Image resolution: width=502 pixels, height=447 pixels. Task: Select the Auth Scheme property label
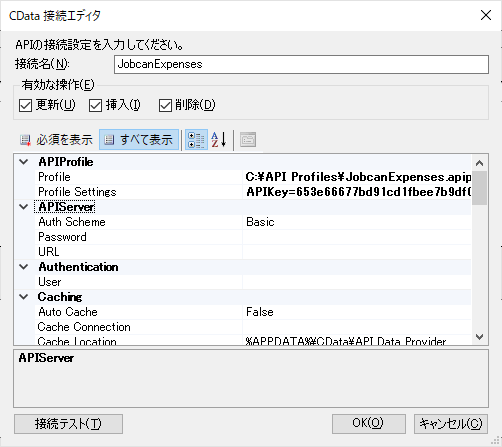tap(72, 222)
